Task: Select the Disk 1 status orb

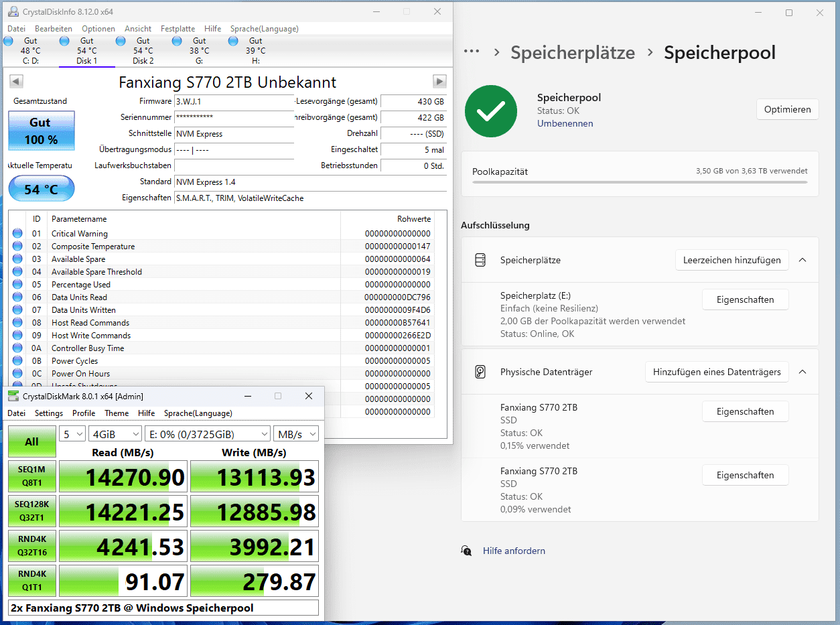Action: point(64,41)
